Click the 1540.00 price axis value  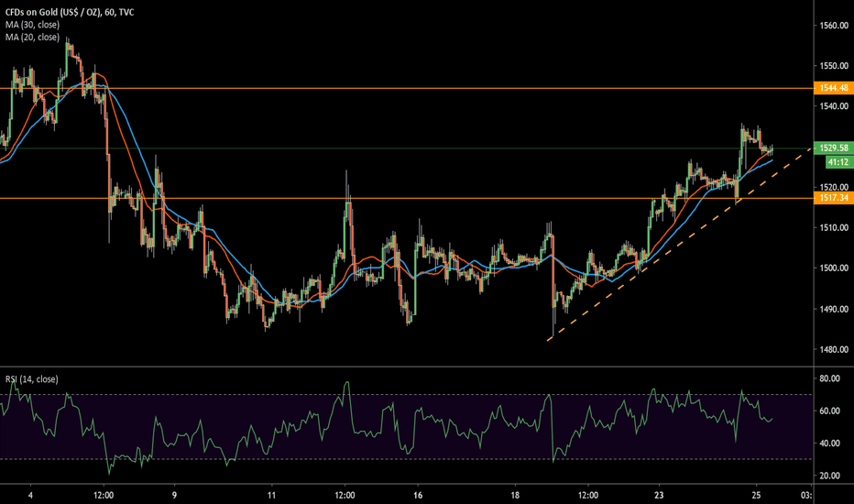pyautogui.click(x=834, y=105)
